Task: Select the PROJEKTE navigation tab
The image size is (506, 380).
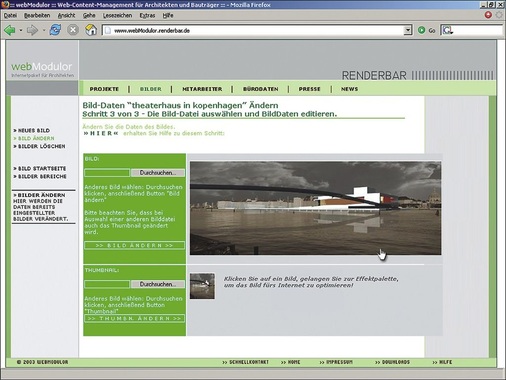Action: tap(104, 89)
